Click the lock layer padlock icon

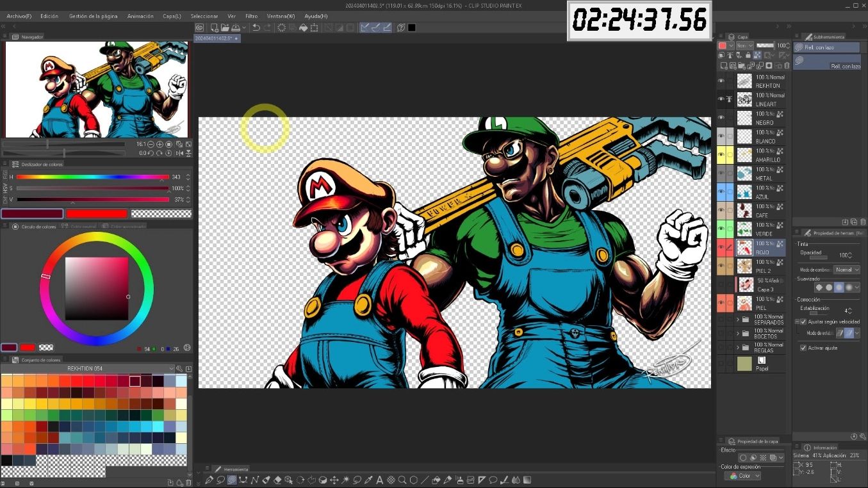pyautogui.click(x=749, y=56)
